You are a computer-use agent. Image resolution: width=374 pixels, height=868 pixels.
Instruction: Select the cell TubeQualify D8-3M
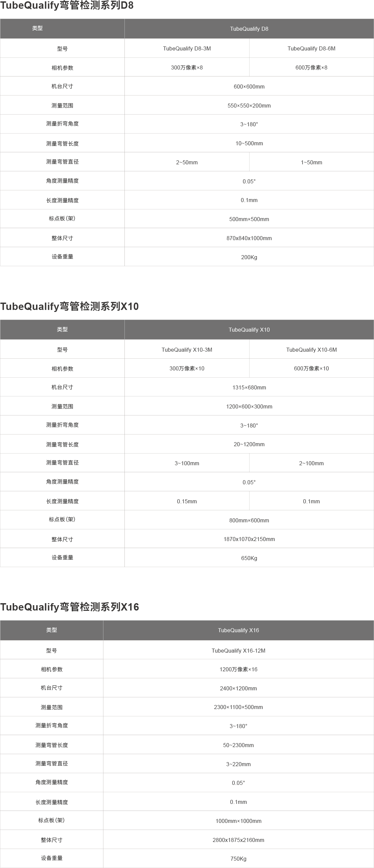187,48
